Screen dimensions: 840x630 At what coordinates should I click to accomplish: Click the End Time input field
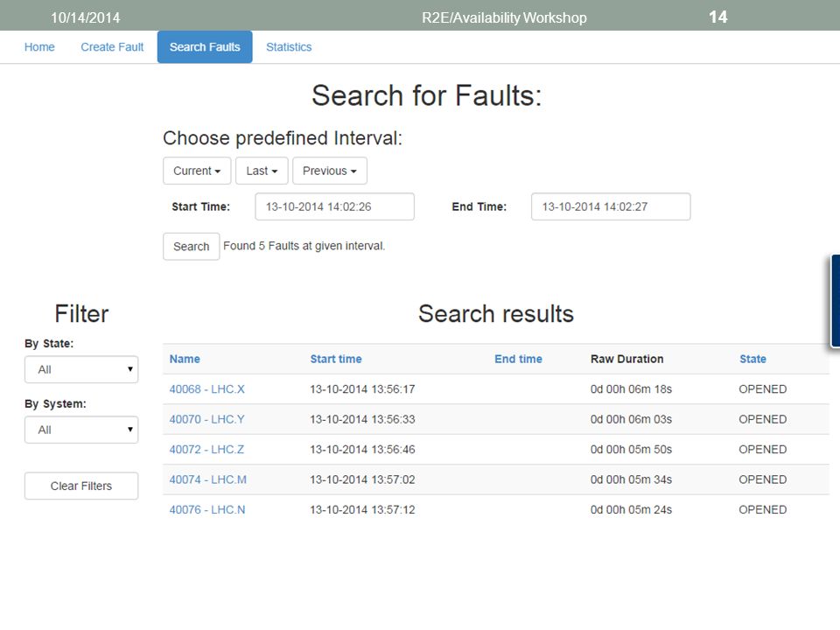pos(611,206)
